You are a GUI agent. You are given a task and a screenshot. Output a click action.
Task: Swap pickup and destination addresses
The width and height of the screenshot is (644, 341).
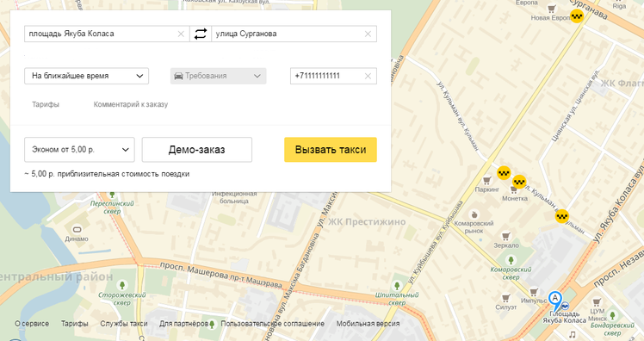point(201,34)
